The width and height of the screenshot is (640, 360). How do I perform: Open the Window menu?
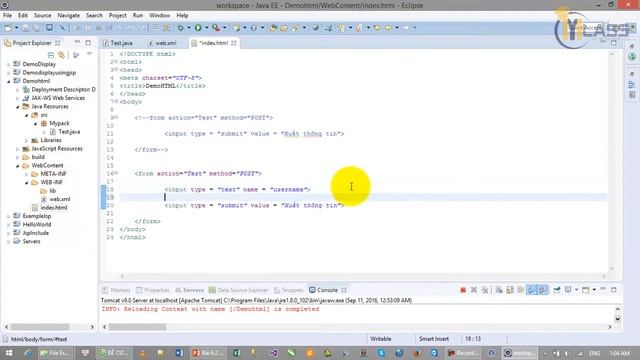tap(159, 15)
